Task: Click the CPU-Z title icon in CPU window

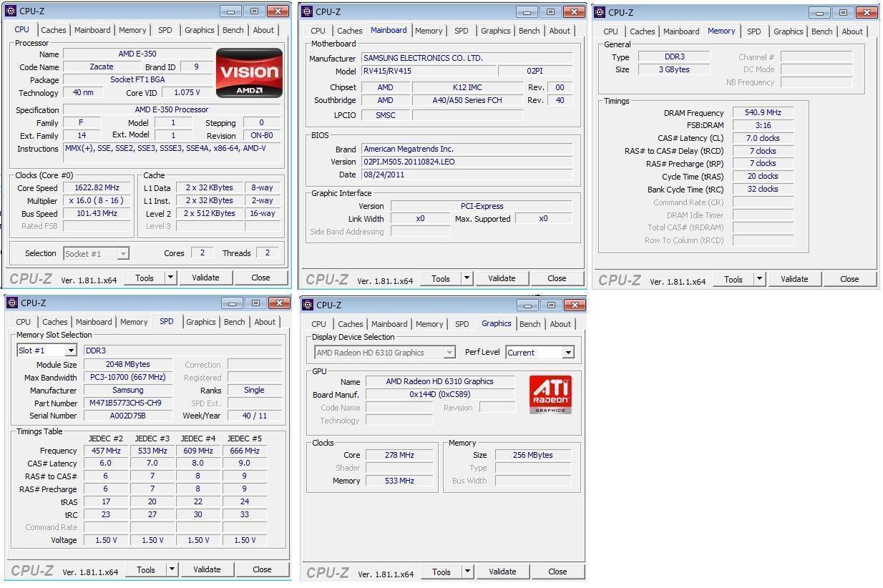Action: [11, 11]
